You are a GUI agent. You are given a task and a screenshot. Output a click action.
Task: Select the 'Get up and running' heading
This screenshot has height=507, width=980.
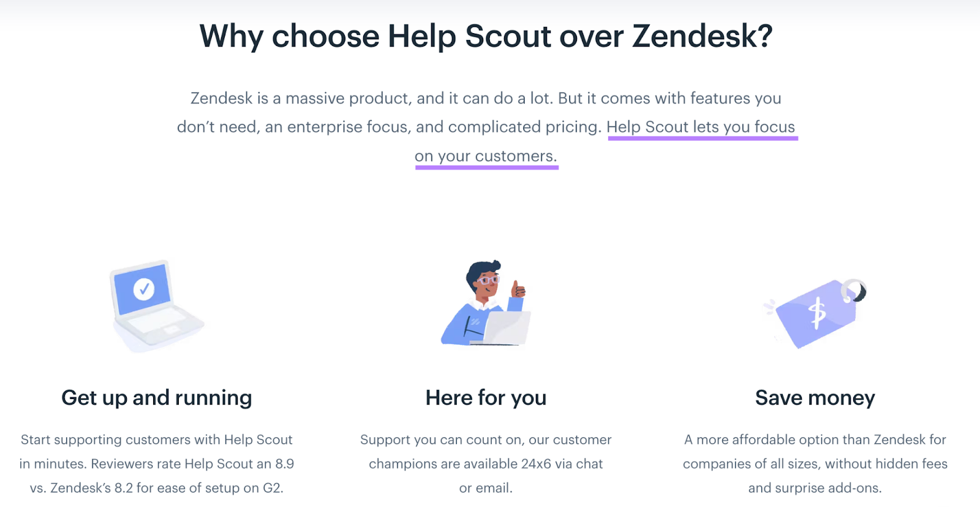(x=157, y=398)
